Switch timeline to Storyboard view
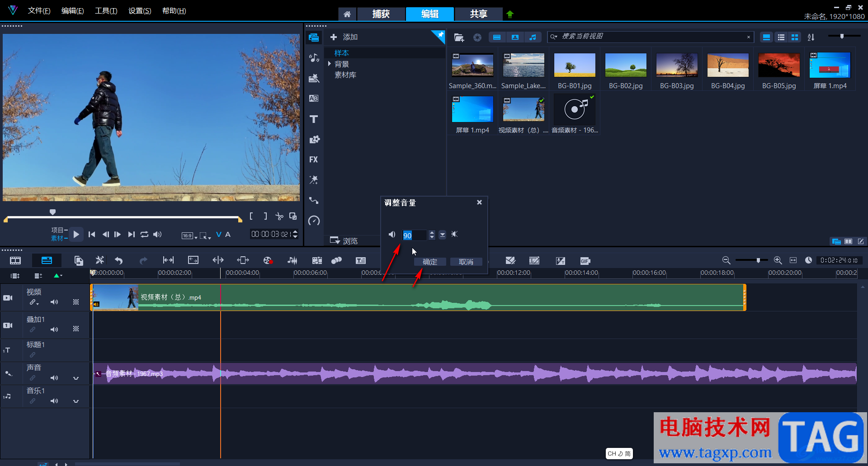This screenshot has height=466, width=868. [x=15, y=260]
